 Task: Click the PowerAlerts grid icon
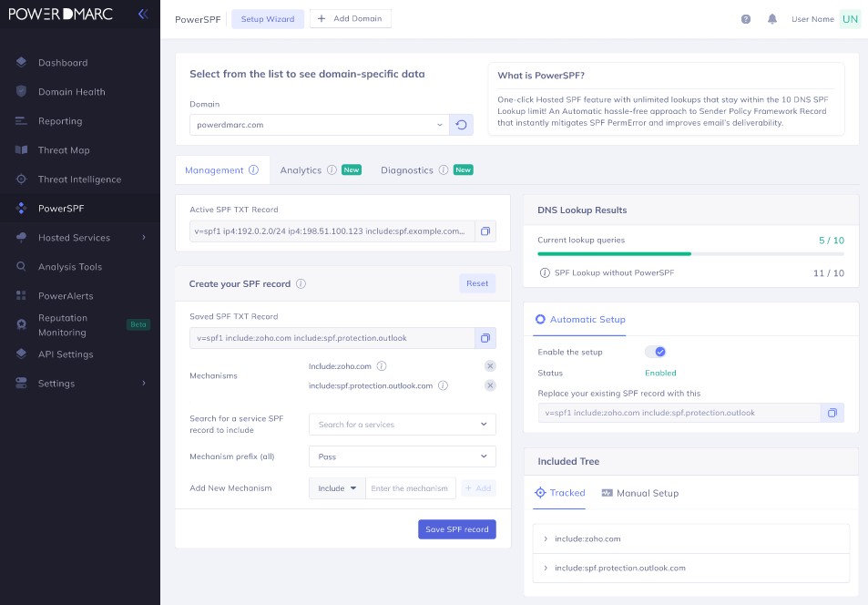pos(21,295)
